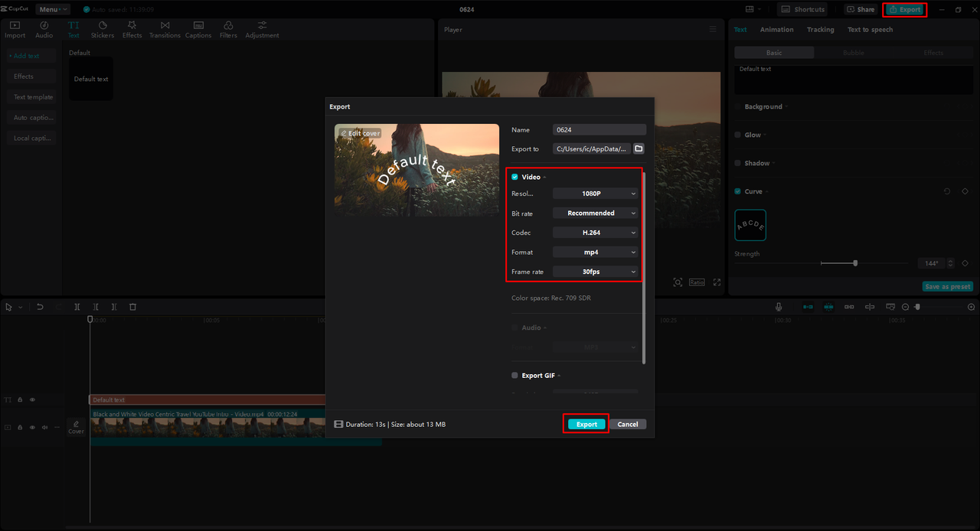Enable the Shadow checkbox

738,163
